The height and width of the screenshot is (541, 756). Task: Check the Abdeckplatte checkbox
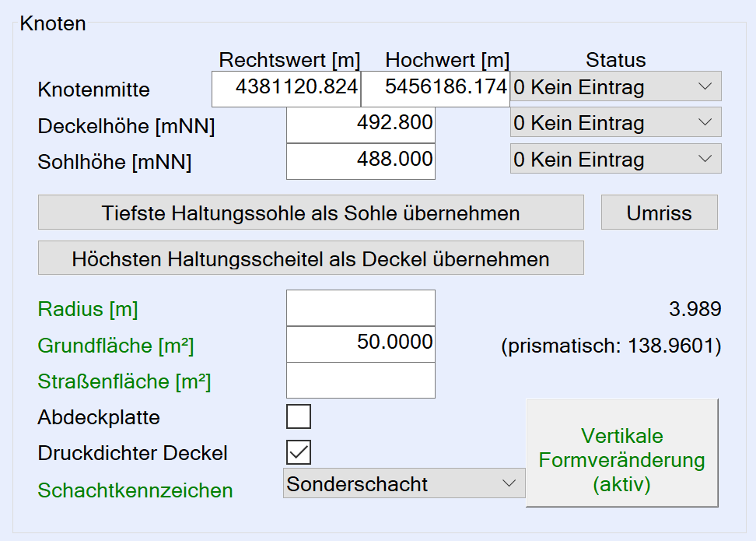[299, 416]
